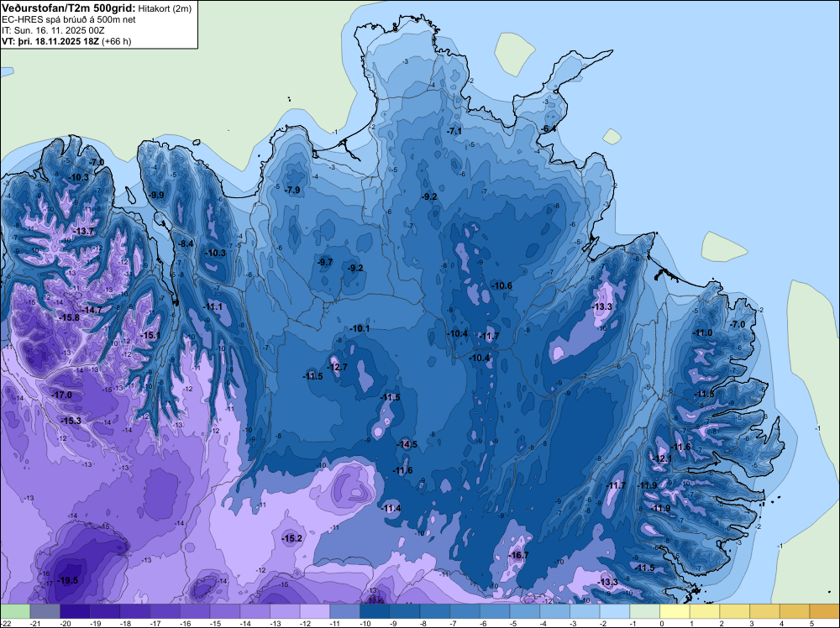Select the legend swatch labeled -17

(x=165, y=611)
